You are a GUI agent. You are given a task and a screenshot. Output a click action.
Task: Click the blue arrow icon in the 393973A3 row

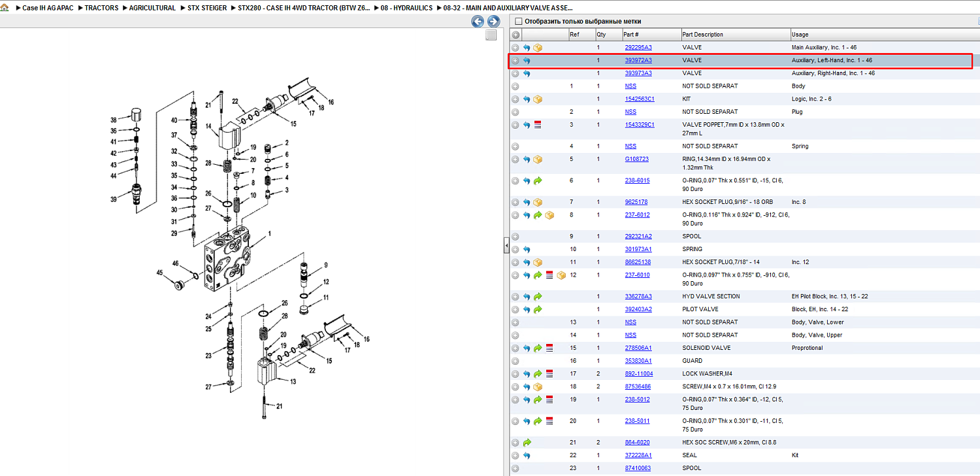pos(527,73)
